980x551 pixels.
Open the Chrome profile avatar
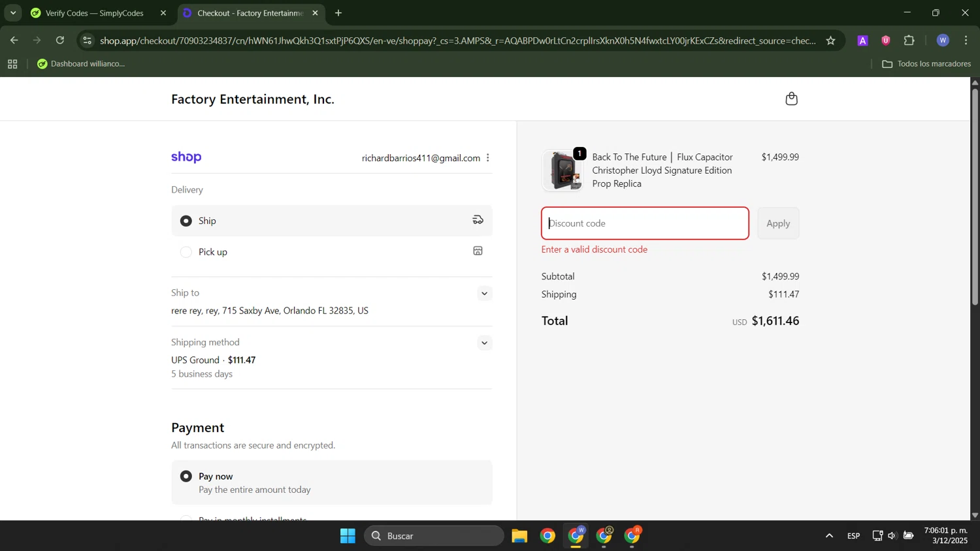(x=943, y=40)
